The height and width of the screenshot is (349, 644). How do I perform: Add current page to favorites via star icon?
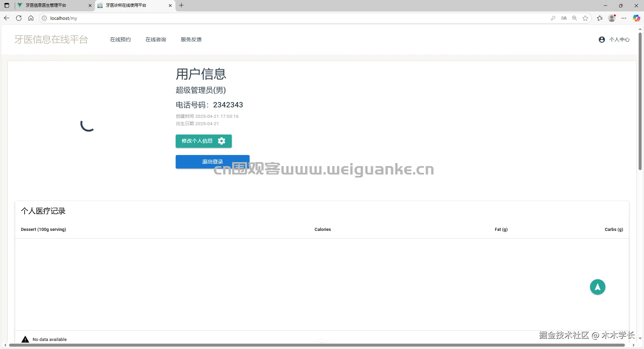(x=586, y=18)
